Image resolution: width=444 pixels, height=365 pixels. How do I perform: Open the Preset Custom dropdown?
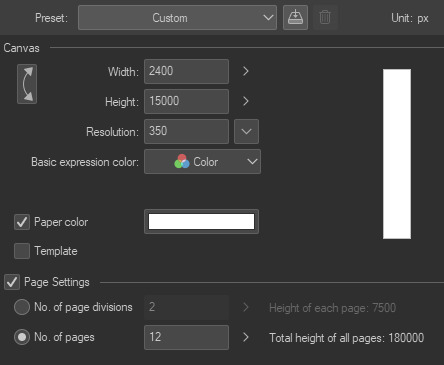(177, 18)
